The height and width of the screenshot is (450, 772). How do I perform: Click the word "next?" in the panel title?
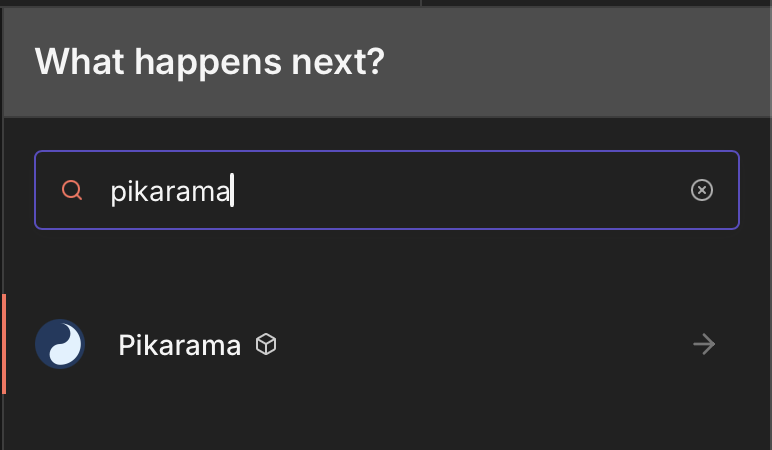(338, 63)
